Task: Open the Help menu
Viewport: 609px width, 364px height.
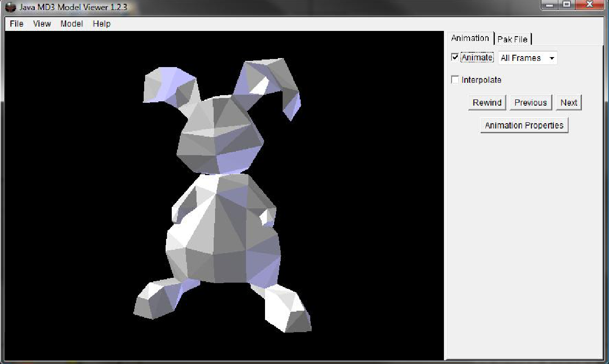Action: click(101, 24)
